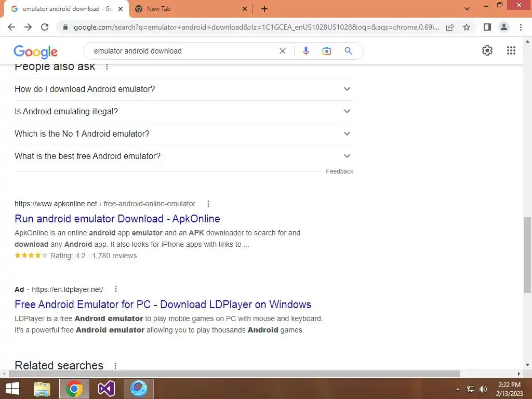Click the right arrow on the horizontal scrollbar

coord(519,374)
